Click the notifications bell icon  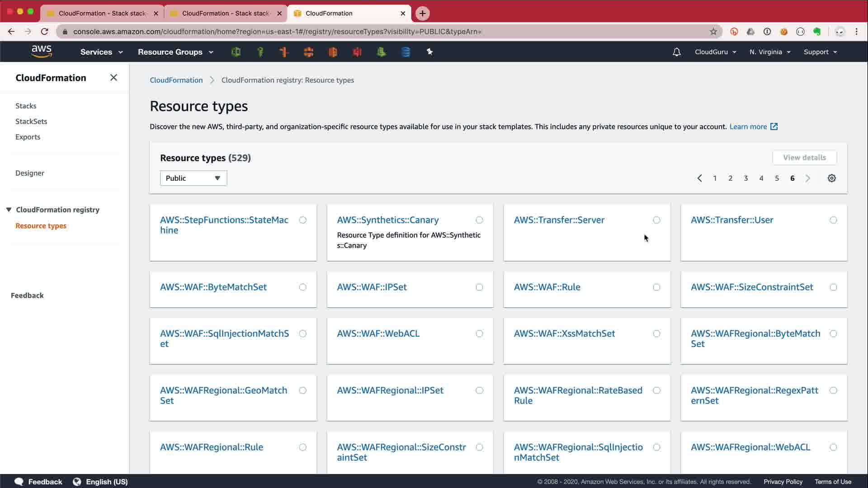click(676, 52)
